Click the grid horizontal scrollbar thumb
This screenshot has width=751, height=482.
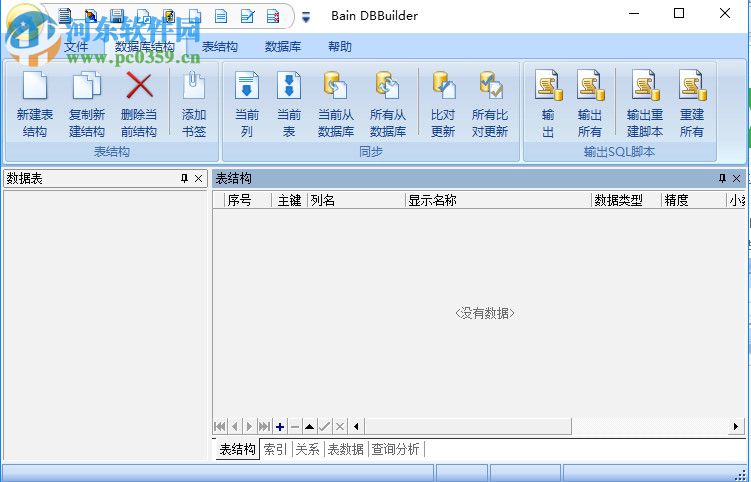(x=467, y=426)
